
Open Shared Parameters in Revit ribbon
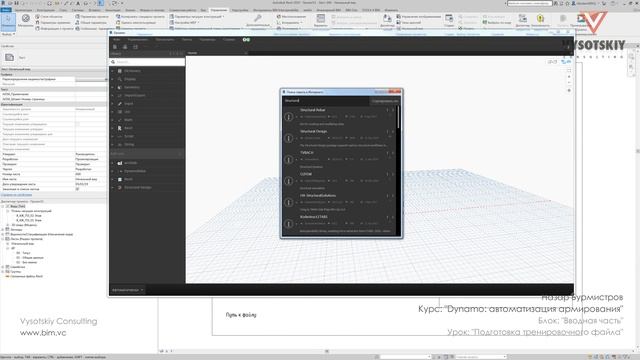tap(91, 22)
